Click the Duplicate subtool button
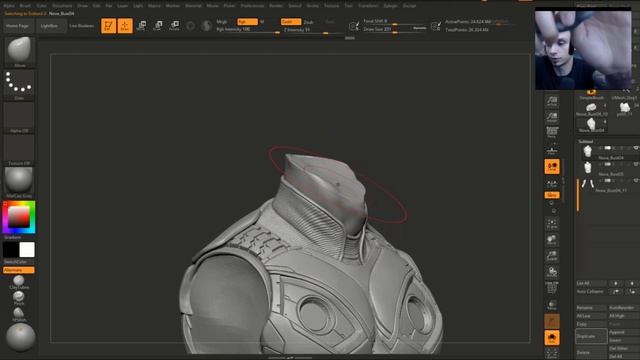Viewport: 640px width, 360px height. tap(591, 336)
